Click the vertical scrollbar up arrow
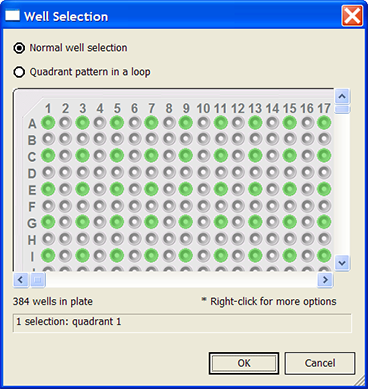368x389 pixels. pyautogui.click(x=342, y=97)
